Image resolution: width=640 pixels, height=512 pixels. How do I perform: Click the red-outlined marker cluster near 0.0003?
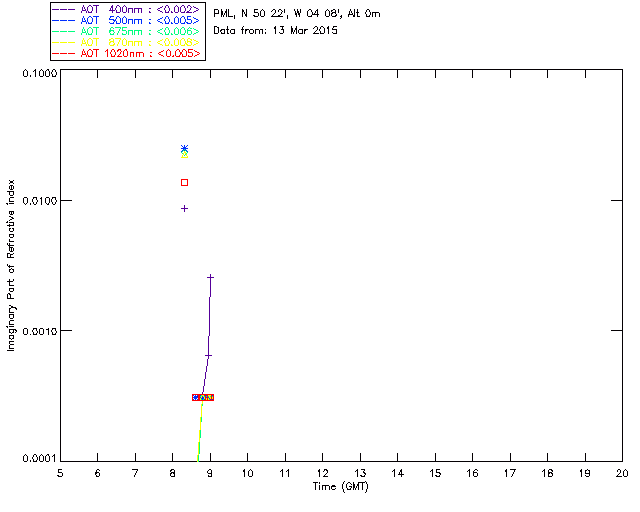(x=203, y=397)
